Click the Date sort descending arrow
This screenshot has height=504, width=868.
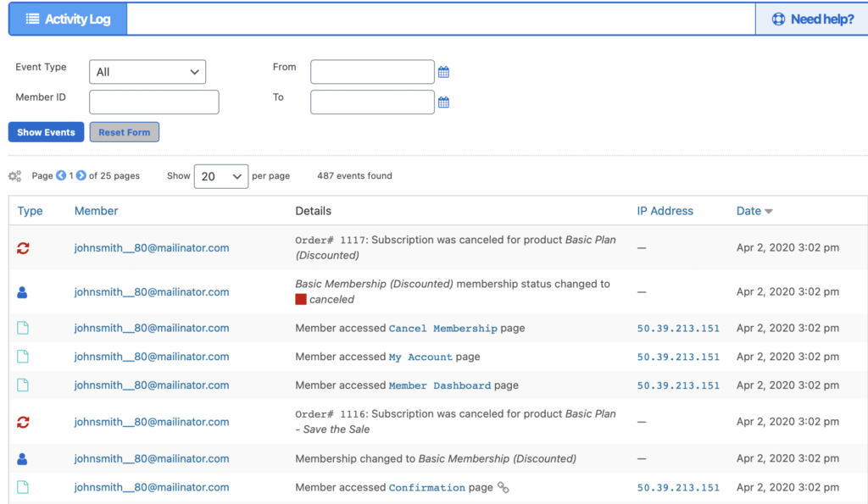[768, 211]
